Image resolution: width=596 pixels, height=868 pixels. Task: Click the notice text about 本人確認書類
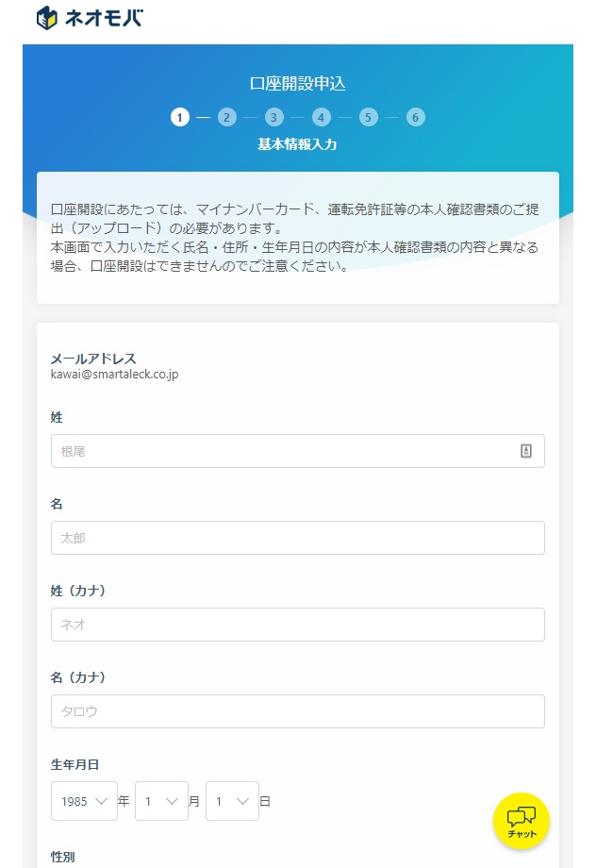pyautogui.click(x=297, y=237)
